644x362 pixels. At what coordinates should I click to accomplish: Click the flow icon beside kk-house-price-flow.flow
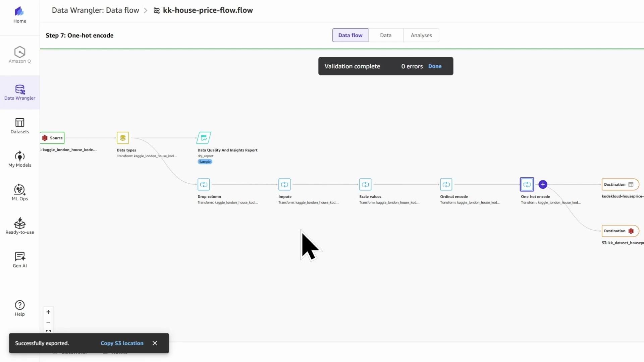tap(157, 10)
